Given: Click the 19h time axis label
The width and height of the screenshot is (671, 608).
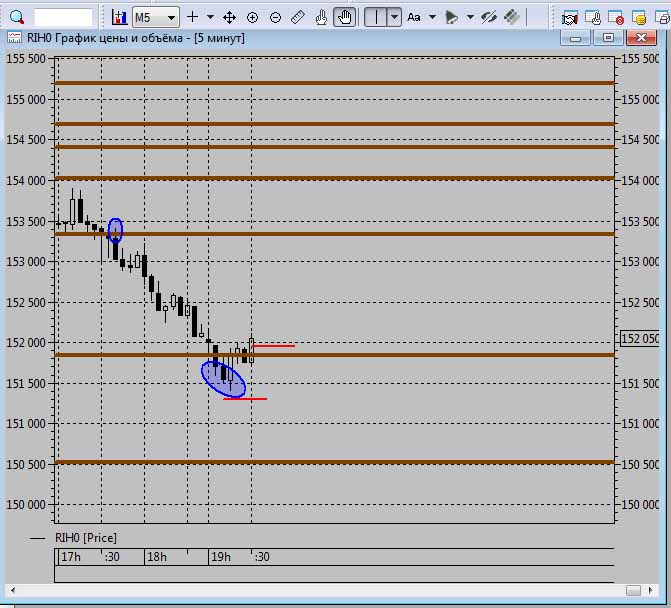Looking at the screenshot, I should click(x=221, y=557).
